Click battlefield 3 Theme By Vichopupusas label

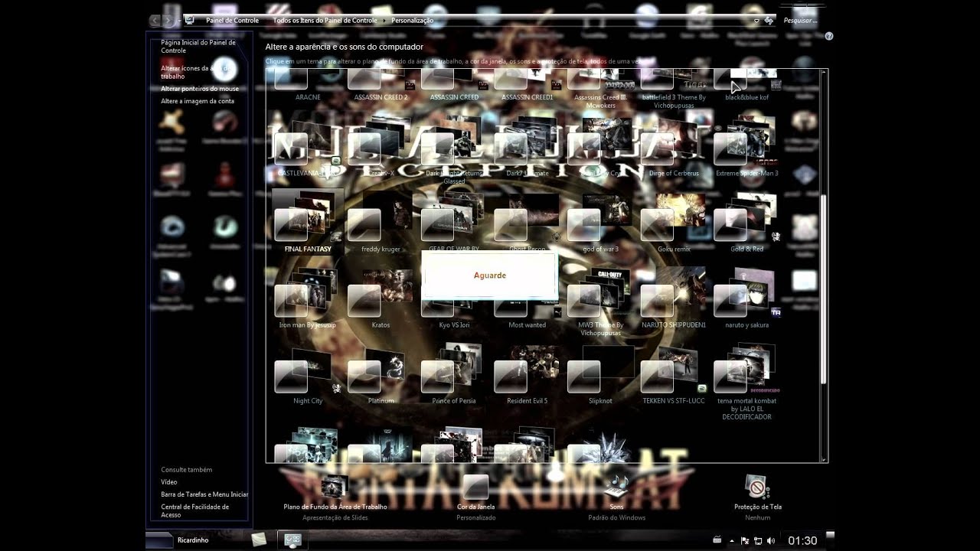click(674, 101)
